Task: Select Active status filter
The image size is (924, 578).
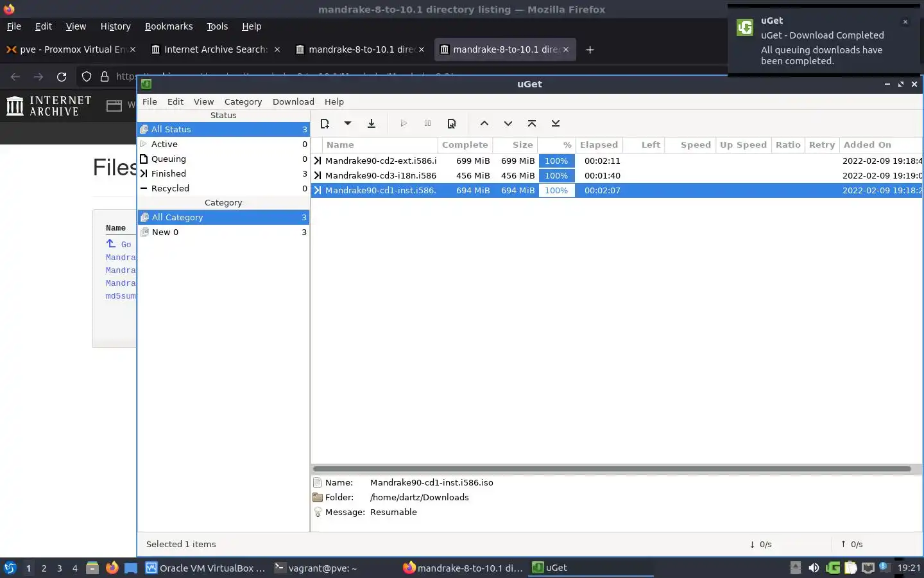Action: [x=223, y=144]
